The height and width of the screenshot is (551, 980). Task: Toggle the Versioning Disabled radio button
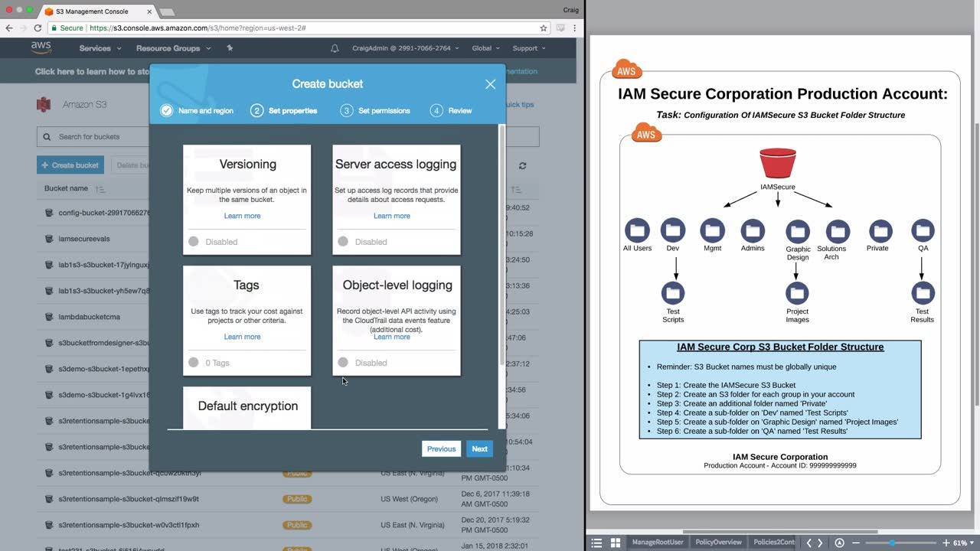tap(194, 242)
